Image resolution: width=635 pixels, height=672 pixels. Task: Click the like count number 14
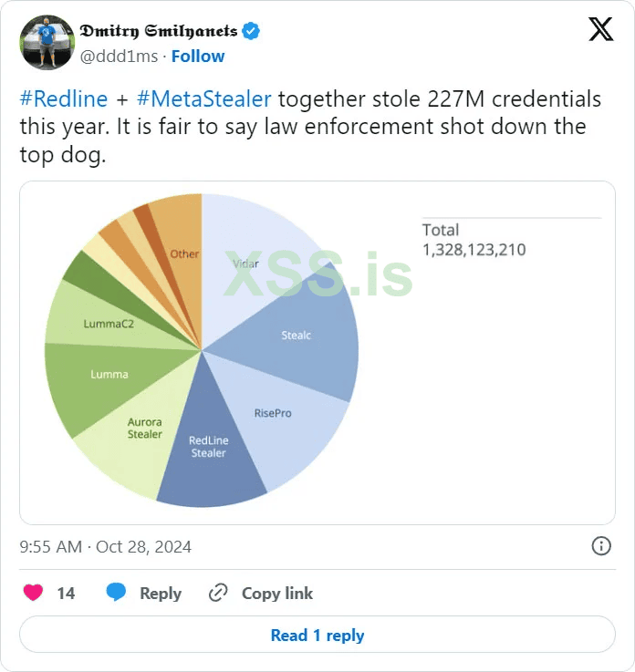click(x=66, y=593)
